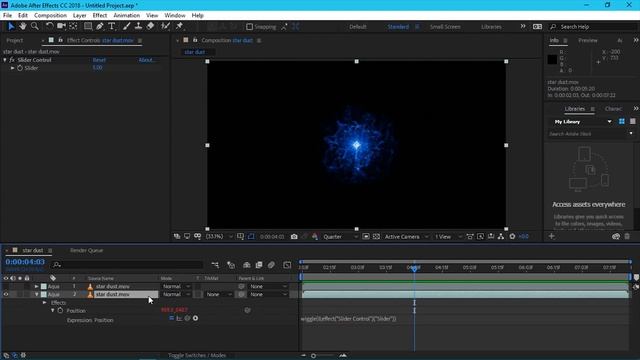Select the Puppet Pin tool
Viewport: 640px width, 360px height.
(x=179, y=26)
